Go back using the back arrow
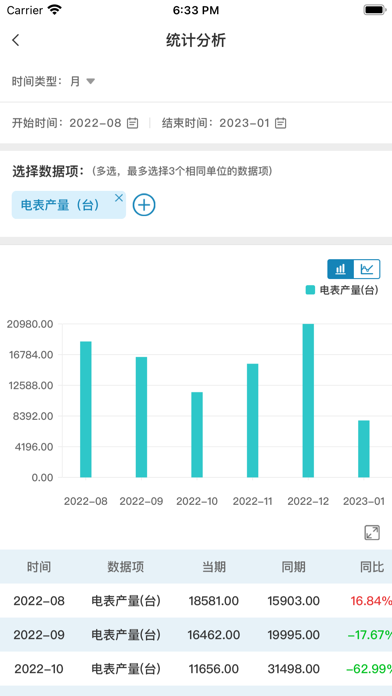392x696 pixels. point(16,40)
